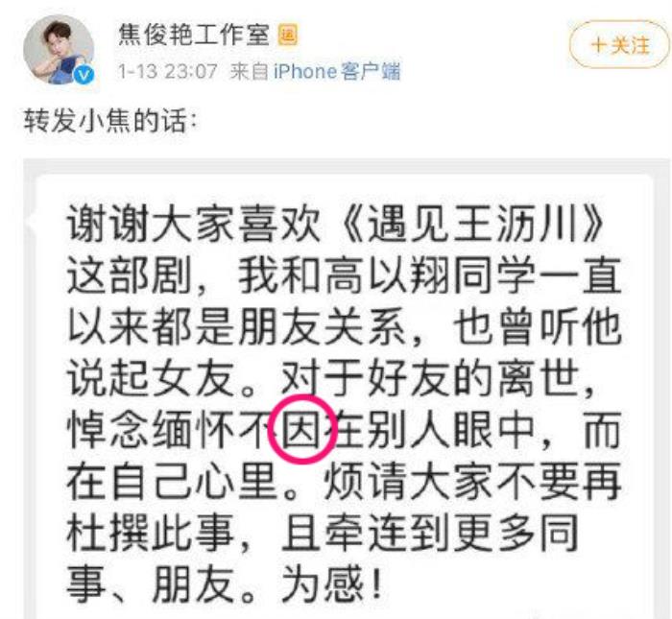
Task: Open the 焦俊艳工作室 profile avatar
Action: tap(59, 49)
